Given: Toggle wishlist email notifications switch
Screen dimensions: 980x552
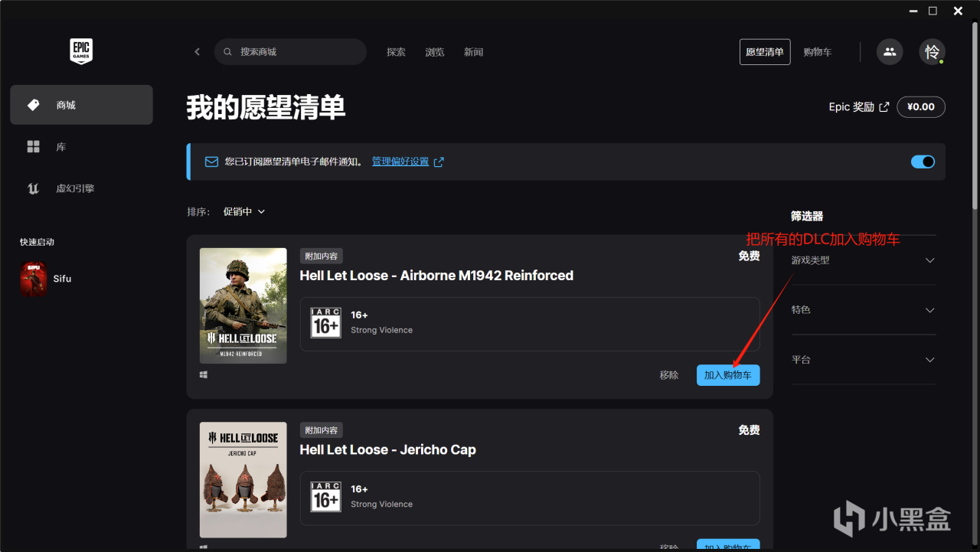Looking at the screenshot, I should [x=923, y=162].
